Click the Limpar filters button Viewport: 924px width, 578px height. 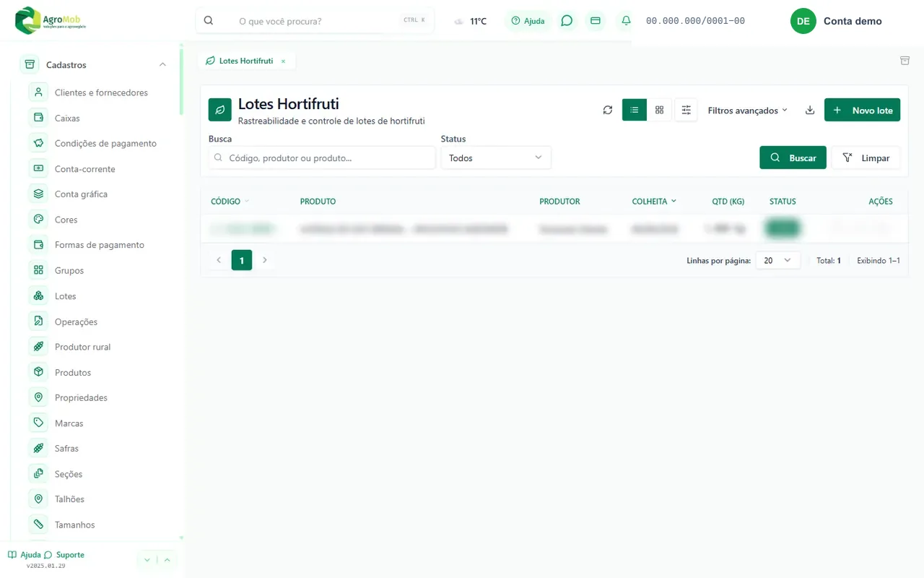866,158
